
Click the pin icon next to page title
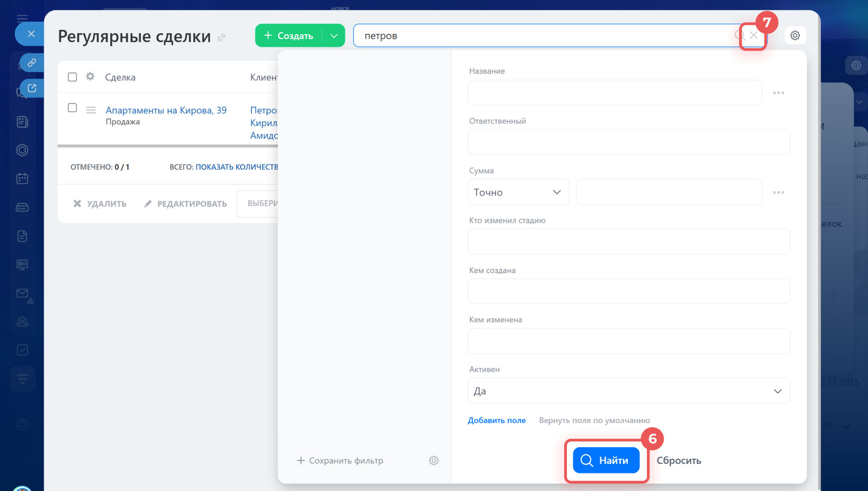click(x=221, y=38)
